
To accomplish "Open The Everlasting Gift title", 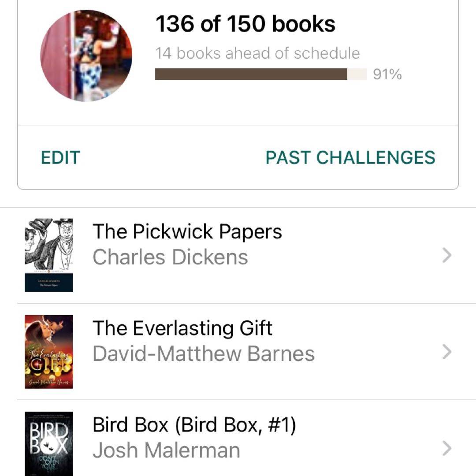I will tap(182, 328).
